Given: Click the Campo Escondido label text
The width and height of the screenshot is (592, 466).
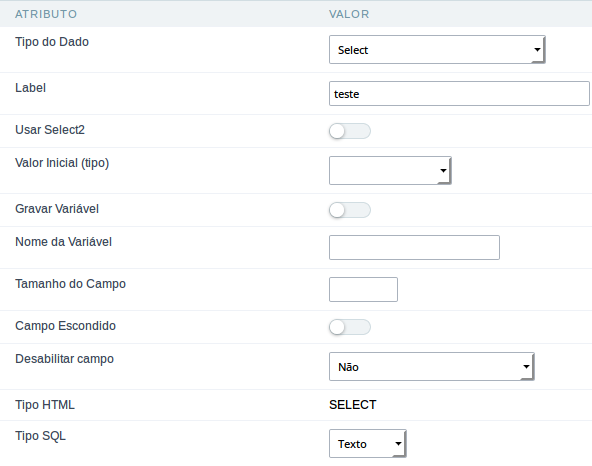Looking at the screenshot, I should click(x=65, y=326).
